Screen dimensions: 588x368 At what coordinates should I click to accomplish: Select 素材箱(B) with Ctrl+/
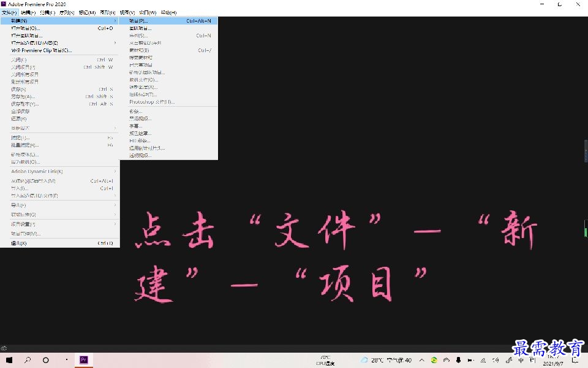click(168, 50)
